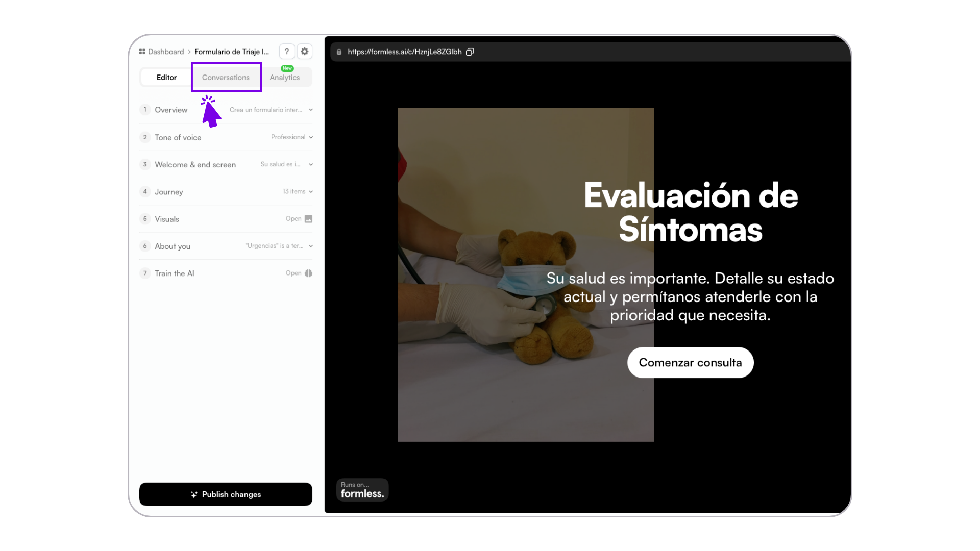
Task: Click the Crea un formulario overview summary
Action: (266, 110)
